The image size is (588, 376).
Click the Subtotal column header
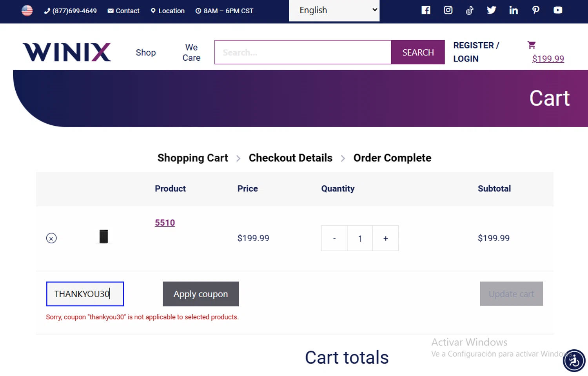494,189
